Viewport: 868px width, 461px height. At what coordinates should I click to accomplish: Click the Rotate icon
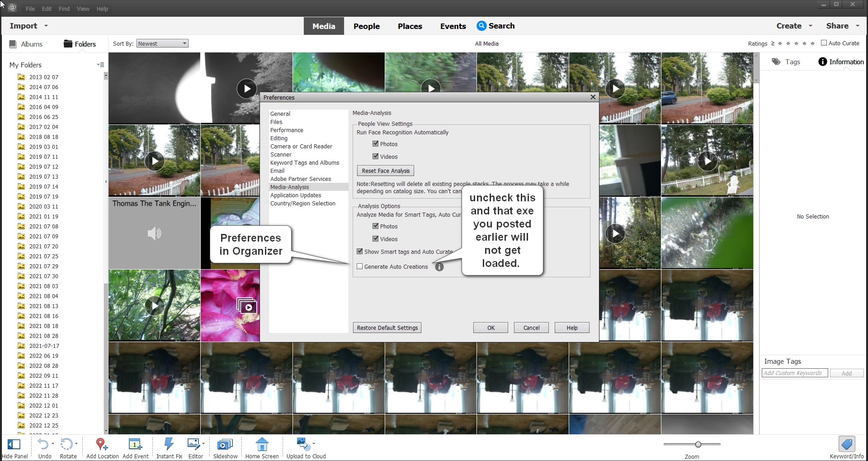coord(66,444)
